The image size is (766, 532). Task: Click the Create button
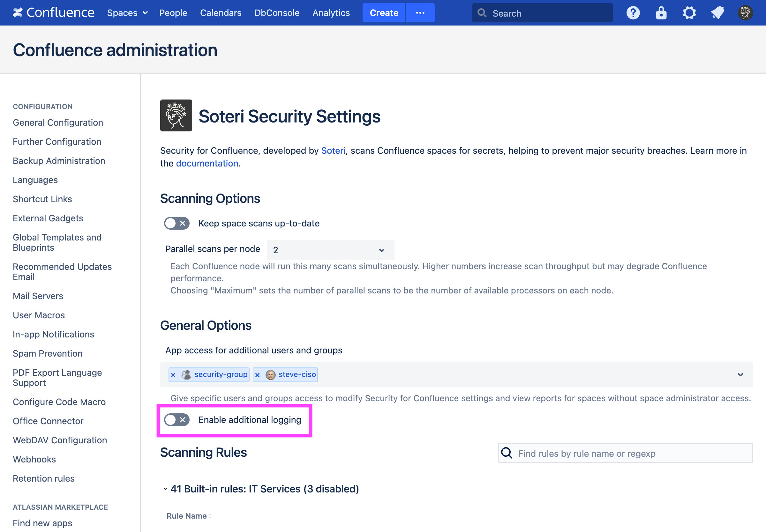pyautogui.click(x=384, y=13)
